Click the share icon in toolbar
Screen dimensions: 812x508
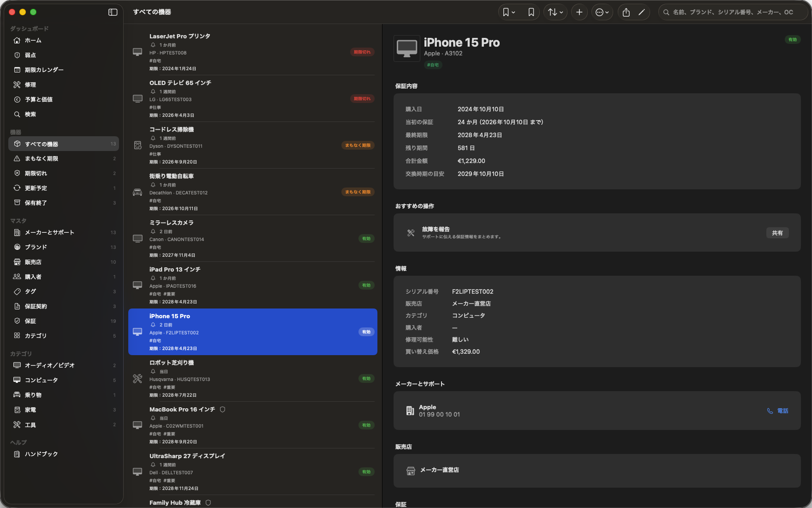626,12
